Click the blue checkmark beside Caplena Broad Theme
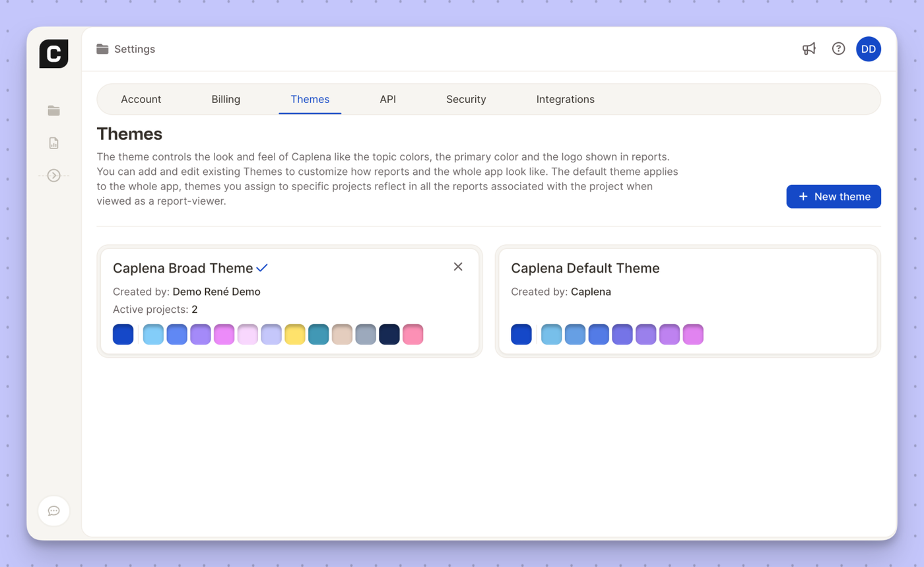The image size is (924, 567). tap(262, 268)
